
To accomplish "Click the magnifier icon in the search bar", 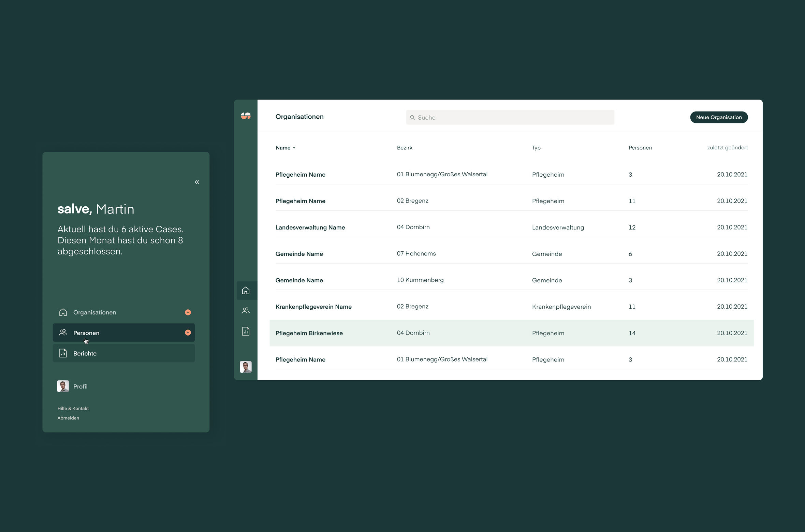I will tap(412, 117).
